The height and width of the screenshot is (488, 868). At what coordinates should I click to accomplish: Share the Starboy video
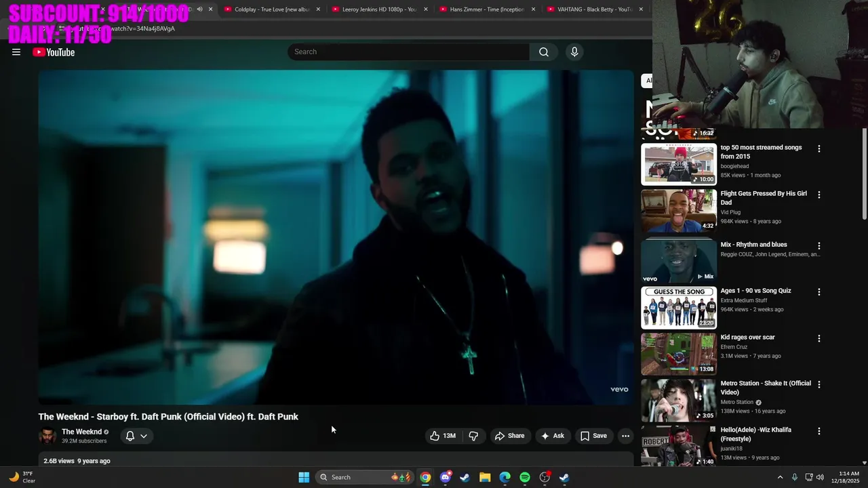(509, 436)
